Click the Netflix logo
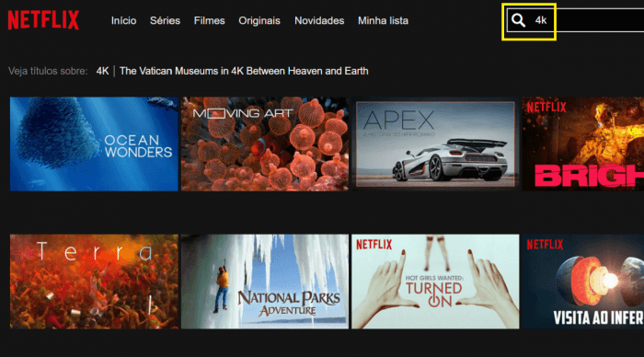 [x=43, y=20]
